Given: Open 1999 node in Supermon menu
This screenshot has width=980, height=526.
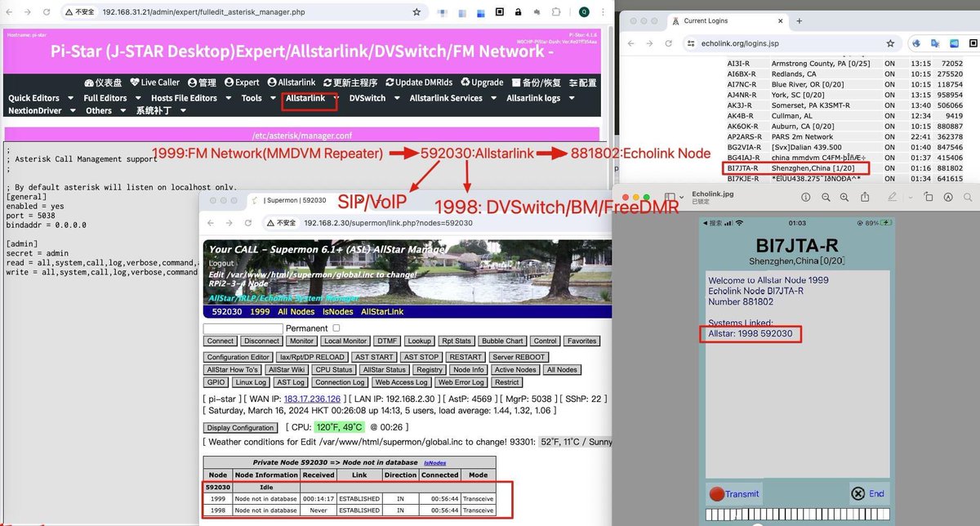Looking at the screenshot, I should point(260,312).
